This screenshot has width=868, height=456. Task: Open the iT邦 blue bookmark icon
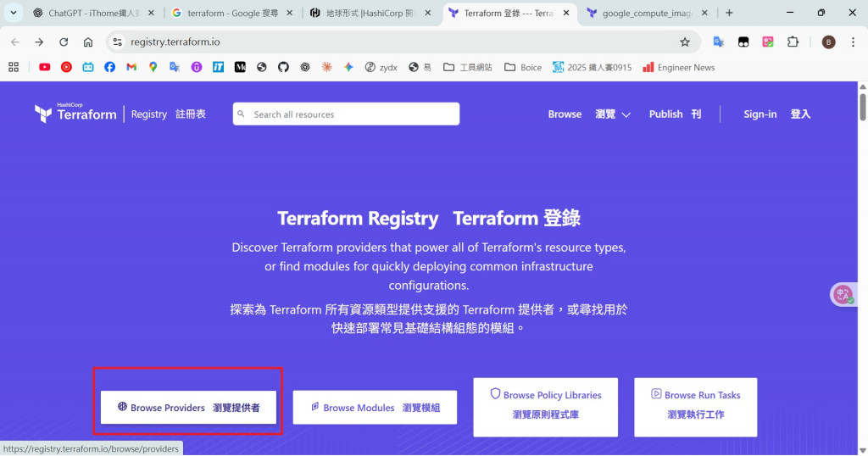218,67
